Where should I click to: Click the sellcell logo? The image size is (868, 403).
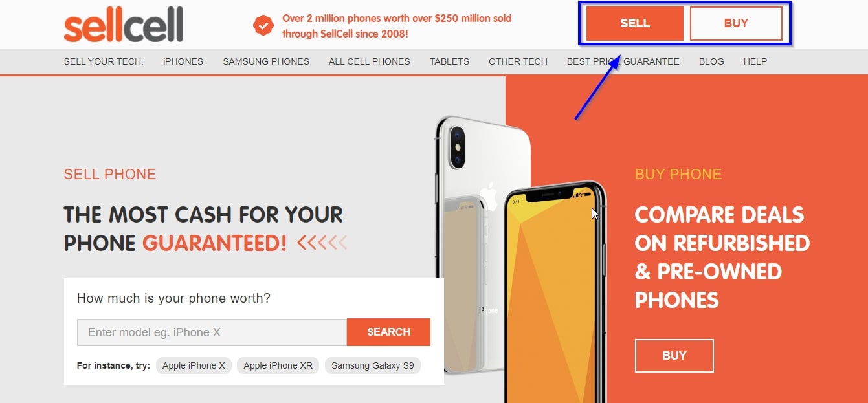point(123,25)
